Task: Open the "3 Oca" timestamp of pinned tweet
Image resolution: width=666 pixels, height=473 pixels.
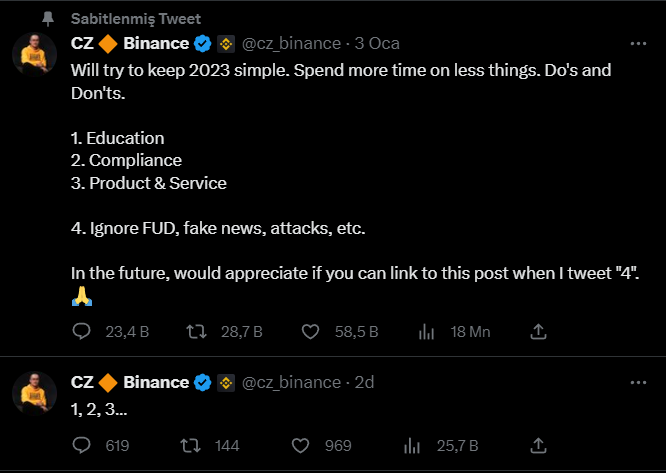Action: point(377,43)
